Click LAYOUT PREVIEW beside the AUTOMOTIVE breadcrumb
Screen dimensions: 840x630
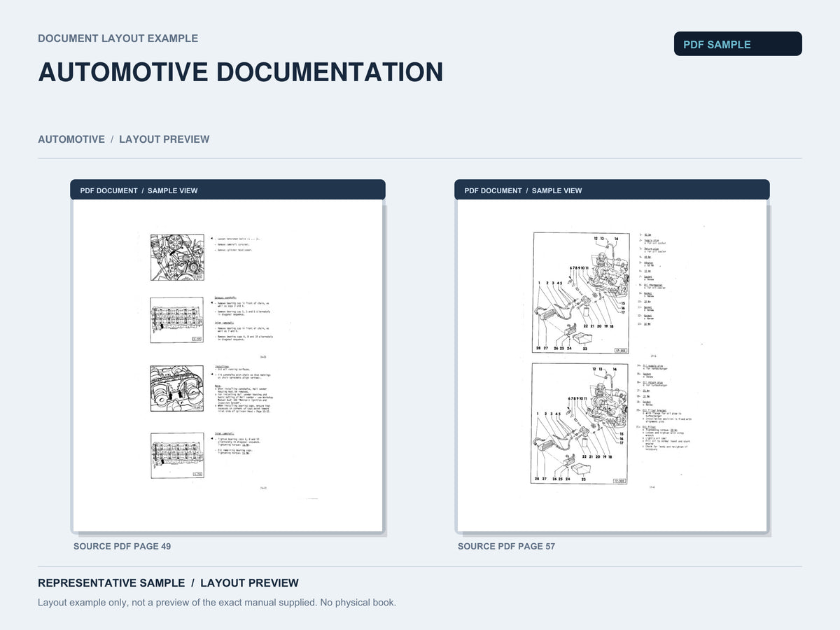click(x=164, y=139)
